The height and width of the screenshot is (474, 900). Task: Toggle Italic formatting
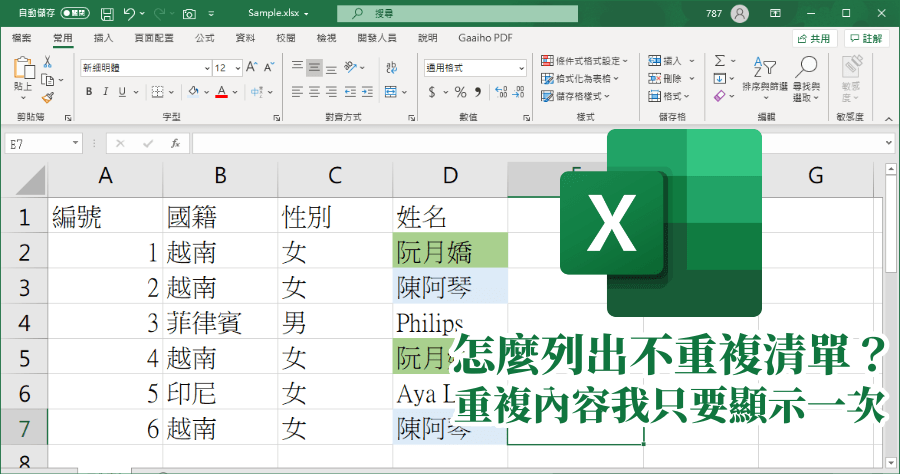tap(105, 92)
